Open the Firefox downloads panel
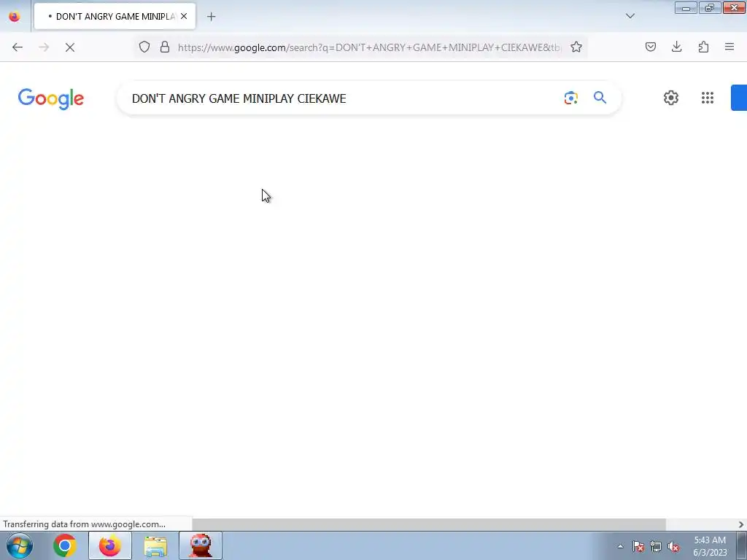The height and width of the screenshot is (560, 747). coord(677,47)
